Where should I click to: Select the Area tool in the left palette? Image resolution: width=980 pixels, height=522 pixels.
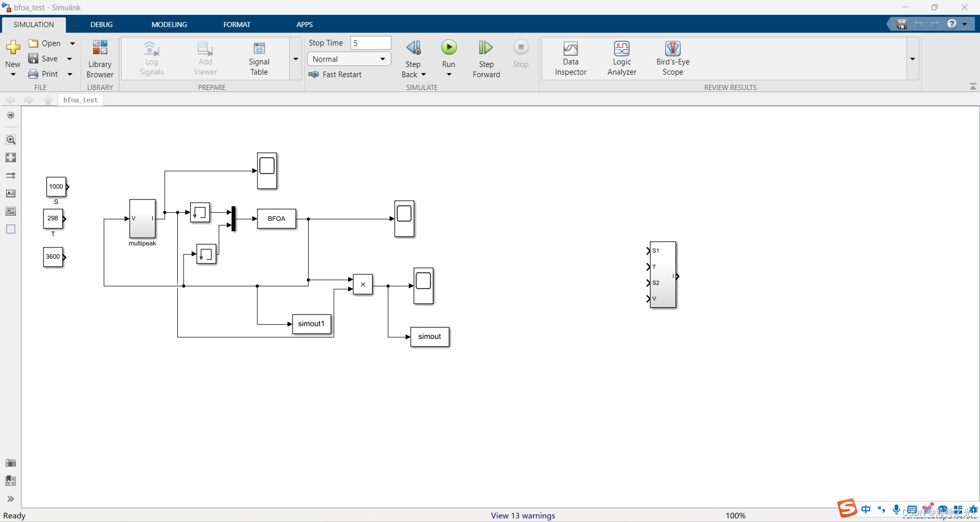click(11, 229)
